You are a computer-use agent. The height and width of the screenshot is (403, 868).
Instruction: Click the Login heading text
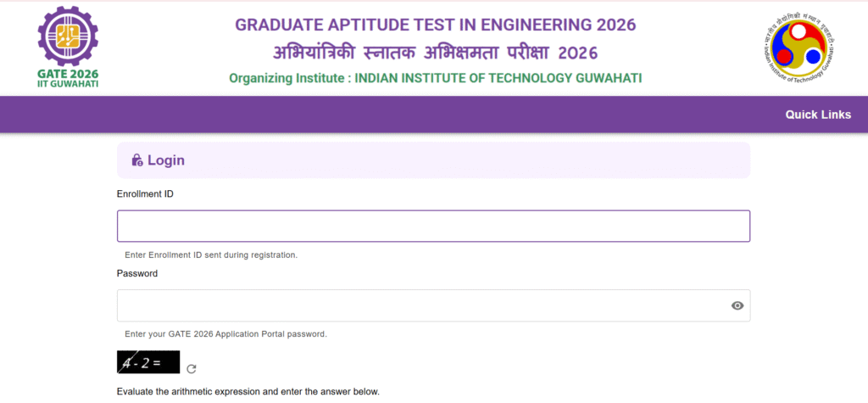[166, 160]
